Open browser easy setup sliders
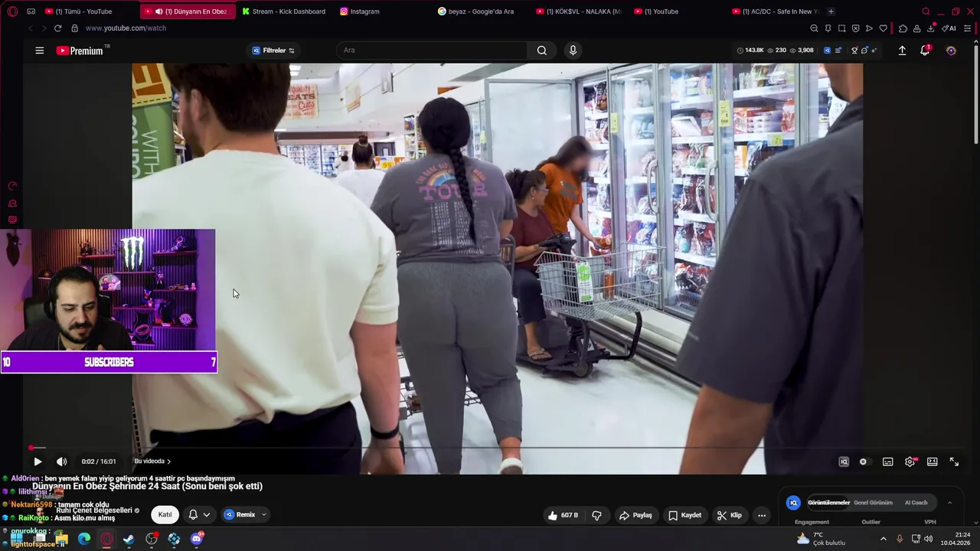Screen dimensions: 980x551 pyautogui.click(x=968, y=28)
